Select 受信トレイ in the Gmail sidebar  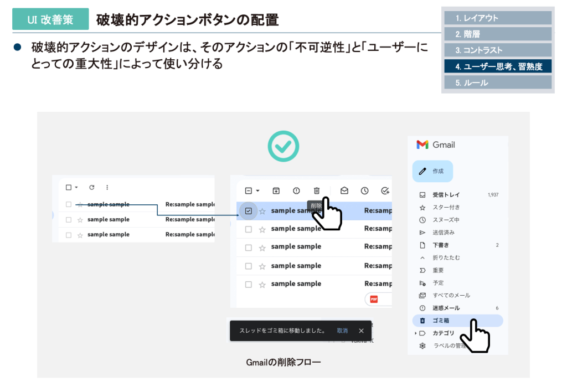coord(446,195)
